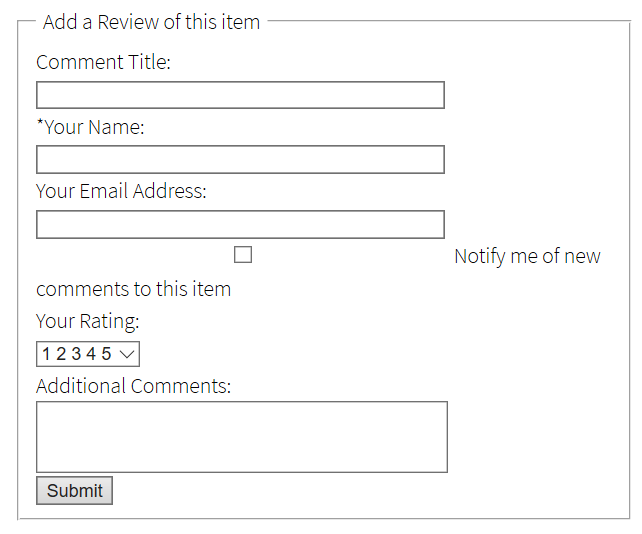
Task: Click the "Additional Comments:" label
Action: [133, 386]
